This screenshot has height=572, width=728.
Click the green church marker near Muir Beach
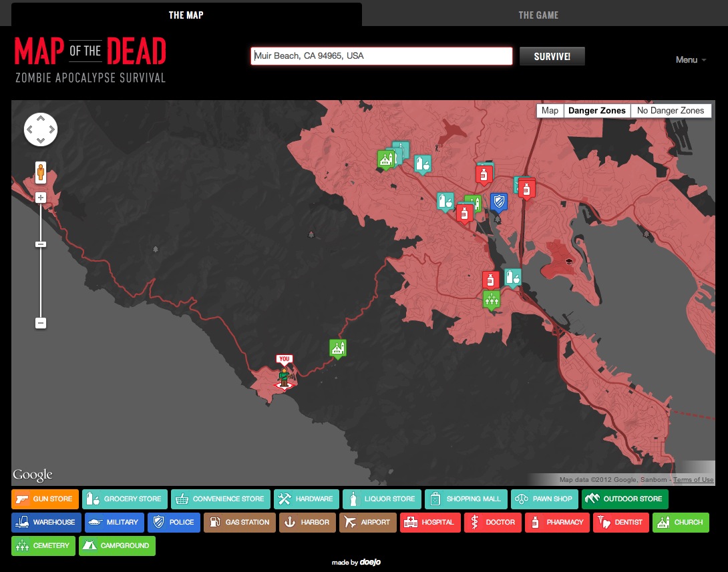[338, 348]
